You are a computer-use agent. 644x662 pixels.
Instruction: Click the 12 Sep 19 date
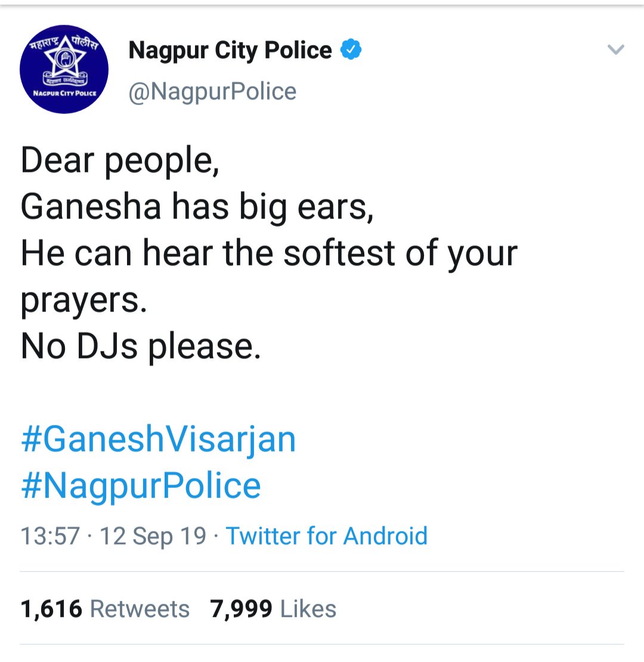click(153, 536)
